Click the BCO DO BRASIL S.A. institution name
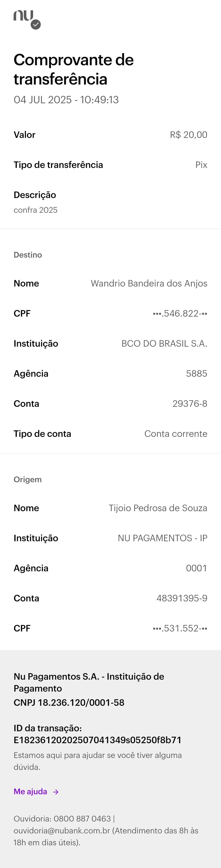 click(165, 343)
